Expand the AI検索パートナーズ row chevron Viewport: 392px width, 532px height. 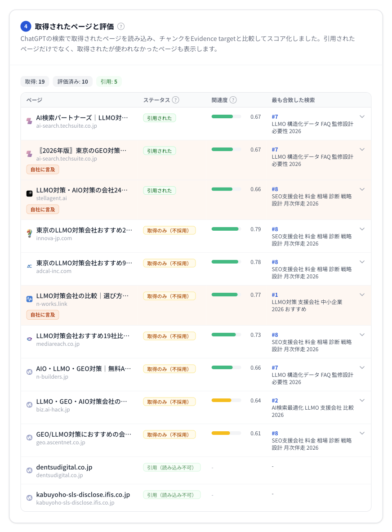(362, 117)
